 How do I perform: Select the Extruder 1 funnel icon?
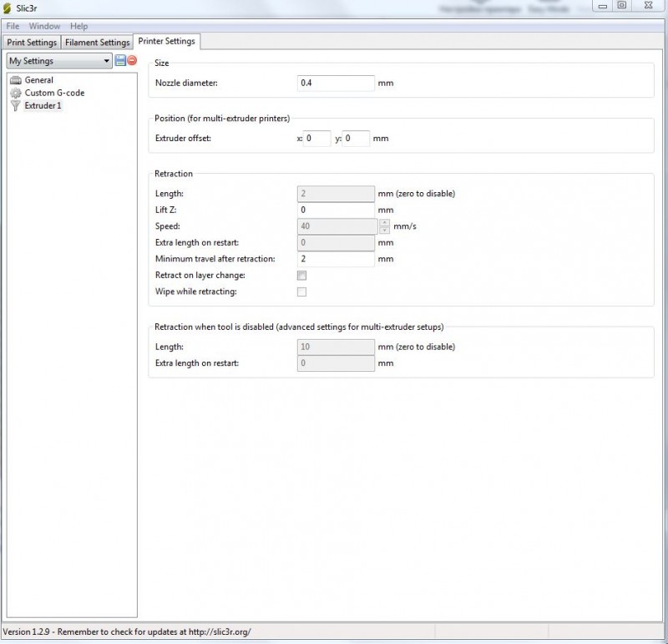pyautogui.click(x=15, y=106)
